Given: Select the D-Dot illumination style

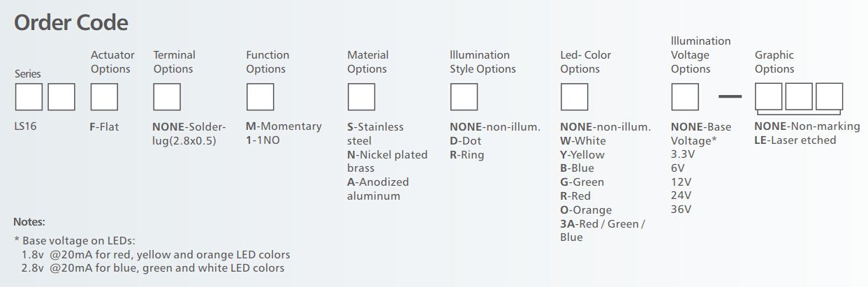Looking at the screenshot, I should (x=466, y=141).
